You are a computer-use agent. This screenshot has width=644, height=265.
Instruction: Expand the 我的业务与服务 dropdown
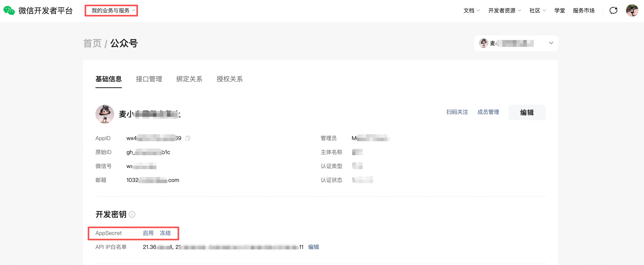(x=111, y=10)
